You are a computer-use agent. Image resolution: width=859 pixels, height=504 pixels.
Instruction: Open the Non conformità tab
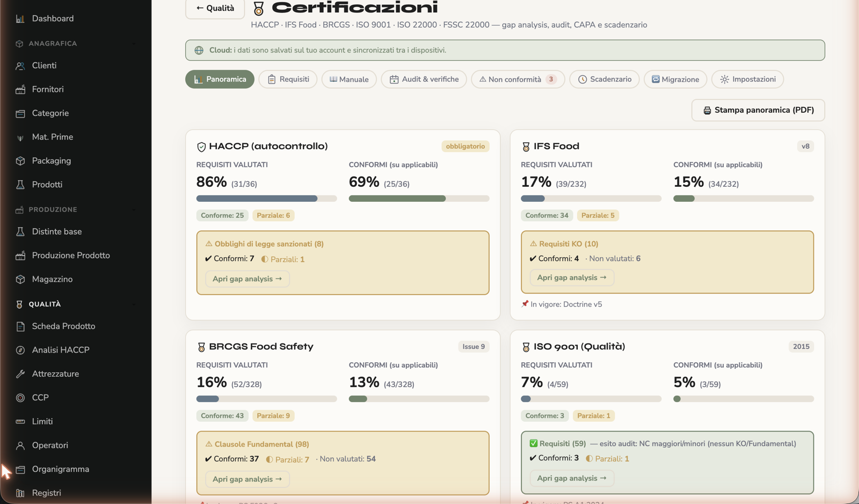click(518, 79)
